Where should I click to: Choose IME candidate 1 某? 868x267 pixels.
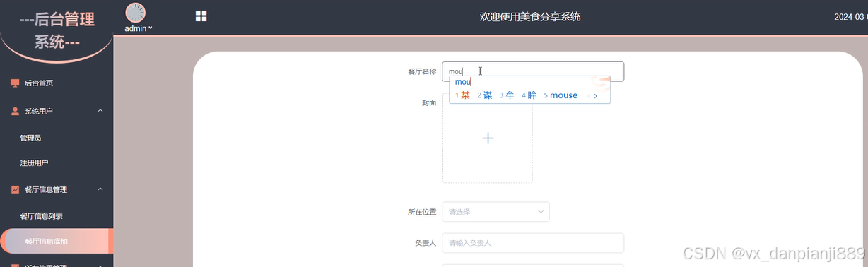click(463, 95)
